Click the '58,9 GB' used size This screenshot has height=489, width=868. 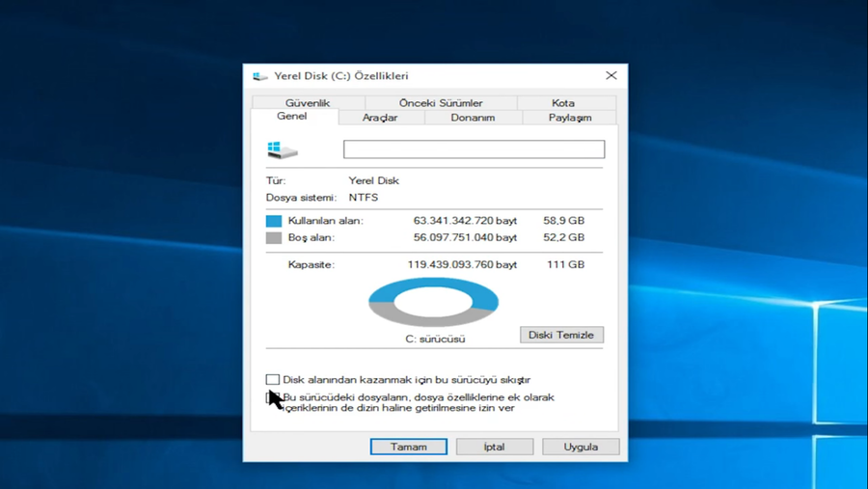(563, 221)
